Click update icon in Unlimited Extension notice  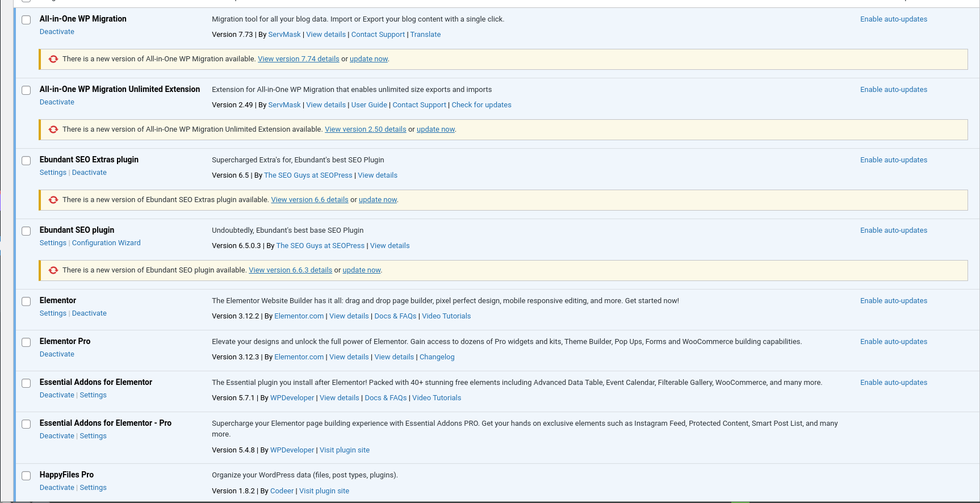(x=53, y=129)
